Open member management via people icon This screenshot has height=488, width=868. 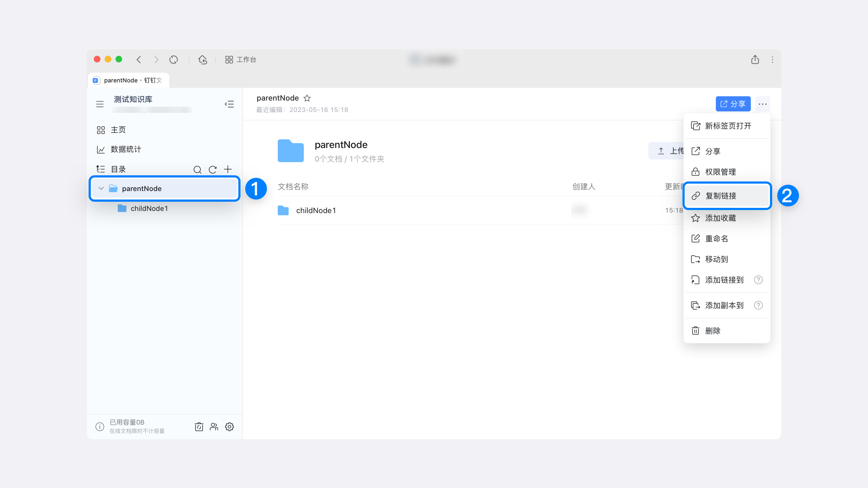pyautogui.click(x=214, y=426)
